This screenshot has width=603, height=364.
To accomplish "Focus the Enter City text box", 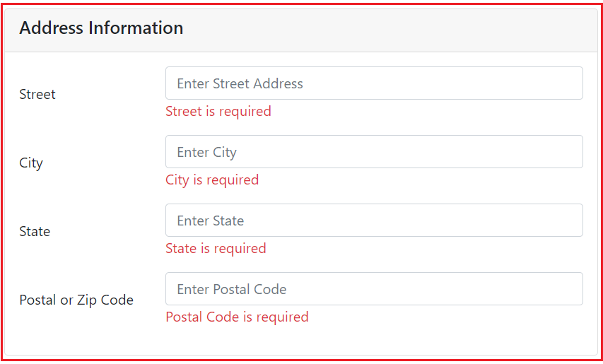I will click(x=374, y=151).
